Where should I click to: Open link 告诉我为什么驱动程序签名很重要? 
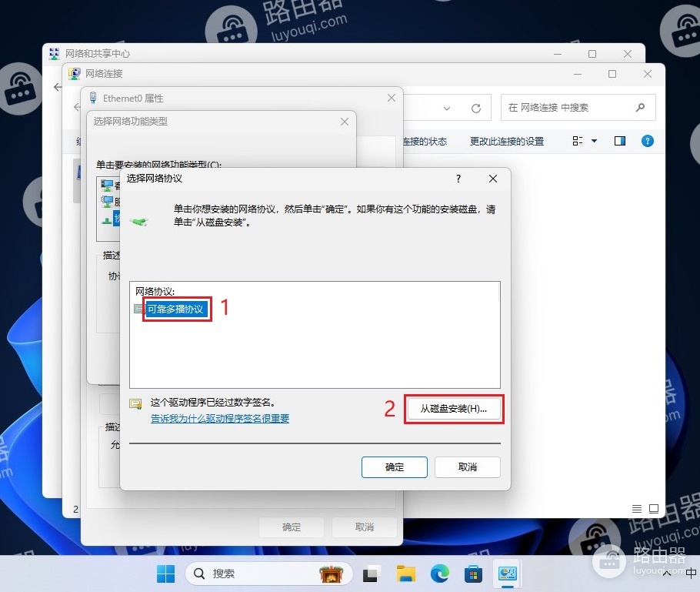[220, 418]
